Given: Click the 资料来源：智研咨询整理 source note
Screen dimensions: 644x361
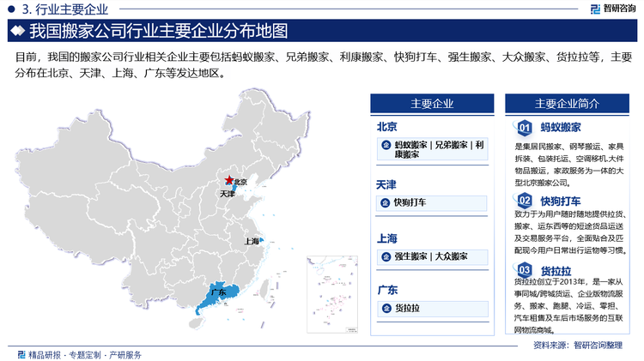Looking at the screenshot, I should pos(578,346).
